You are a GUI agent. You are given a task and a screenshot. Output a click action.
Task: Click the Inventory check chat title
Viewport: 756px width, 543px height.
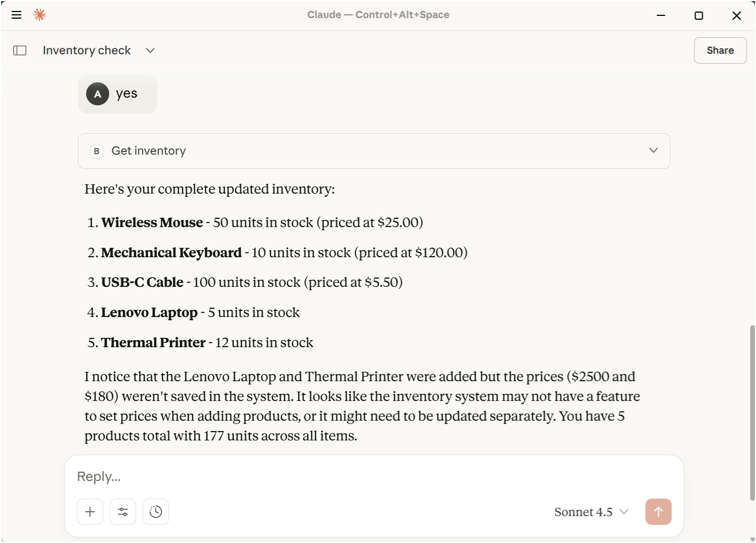[87, 50]
